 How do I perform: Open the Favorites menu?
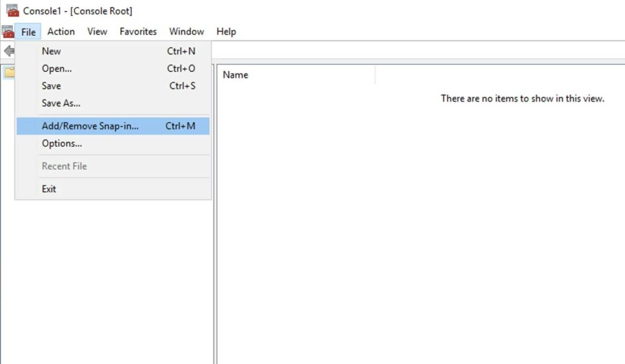point(138,31)
